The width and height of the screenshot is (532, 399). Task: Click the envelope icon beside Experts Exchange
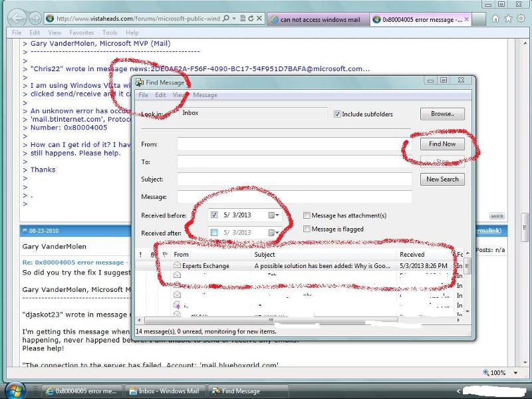coord(177,265)
